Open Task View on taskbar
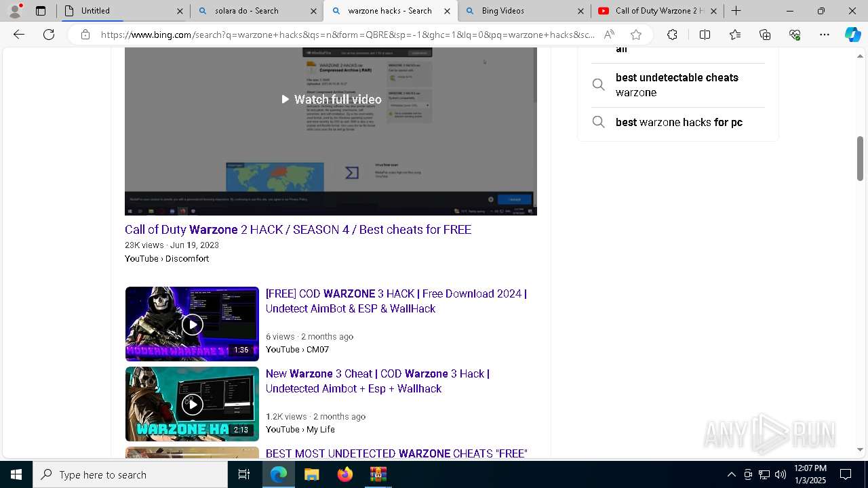Image resolution: width=868 pixels, height=488 pixels. click(244, 474)
